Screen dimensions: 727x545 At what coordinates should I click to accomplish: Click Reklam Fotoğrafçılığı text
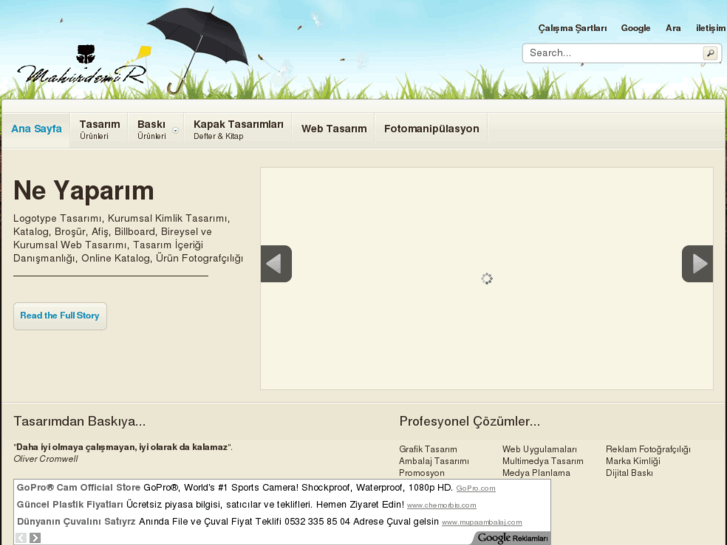point(648,449)
